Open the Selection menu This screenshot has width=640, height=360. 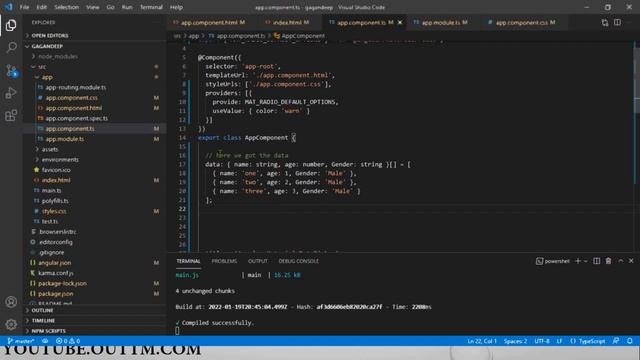coord(66,7)
